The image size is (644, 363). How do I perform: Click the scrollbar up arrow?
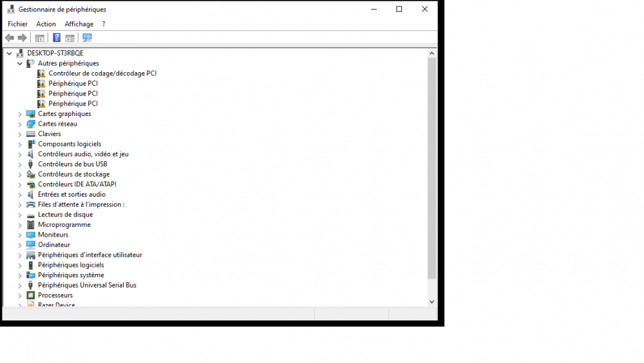(x=431, y=53)
